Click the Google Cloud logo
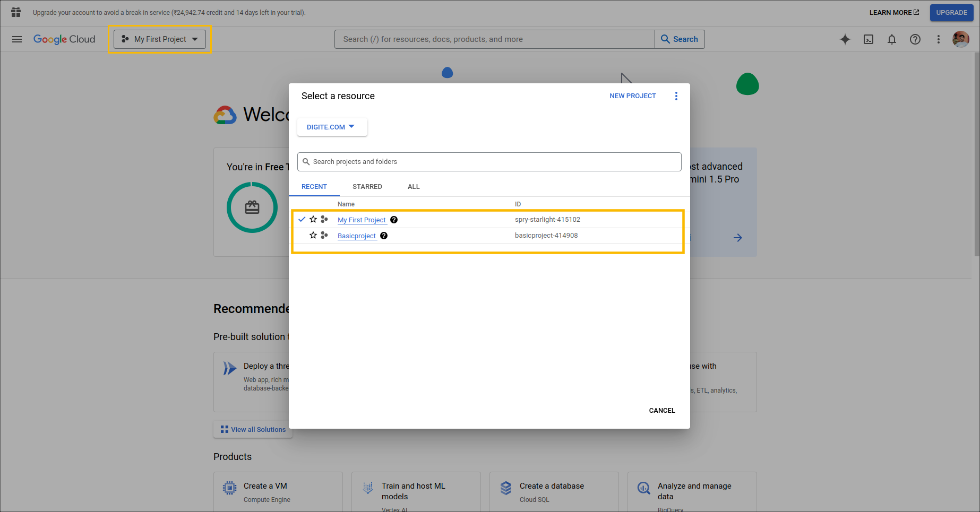The image size is (980, 512). pyautogui.click(x=64, y=39)
